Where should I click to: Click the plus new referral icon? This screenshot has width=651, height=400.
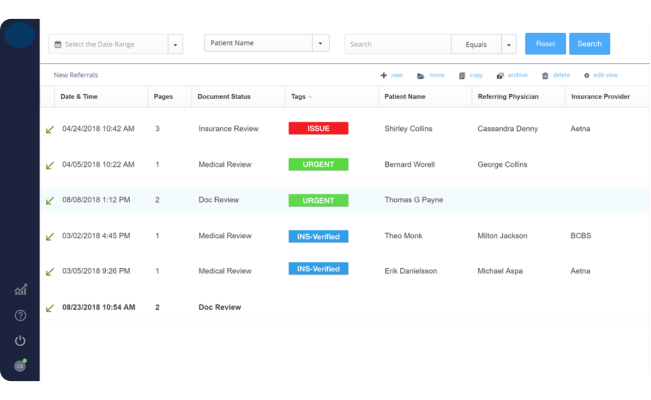[384, 75]
